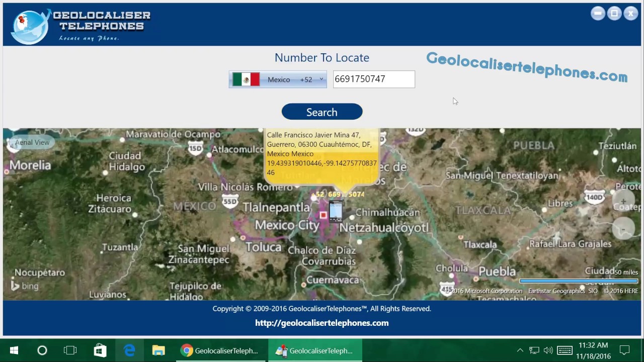Click the phone marker on the map
Image resolution: width=644 pixels, height=362 pixels.
(336, 211)
